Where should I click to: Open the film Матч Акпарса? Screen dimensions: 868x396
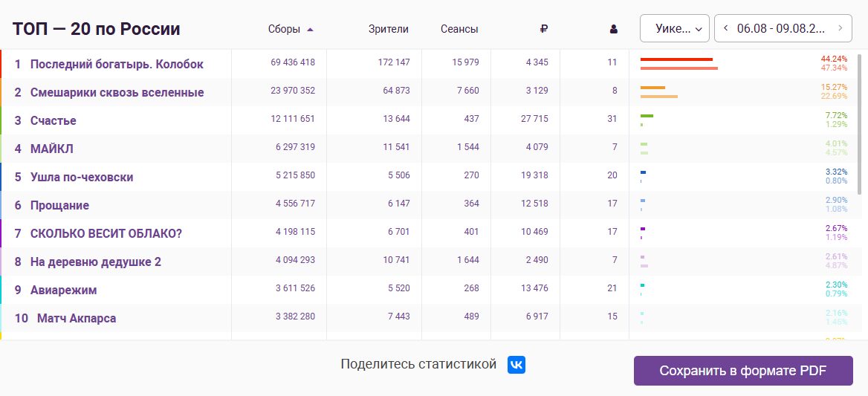[77, 318]
